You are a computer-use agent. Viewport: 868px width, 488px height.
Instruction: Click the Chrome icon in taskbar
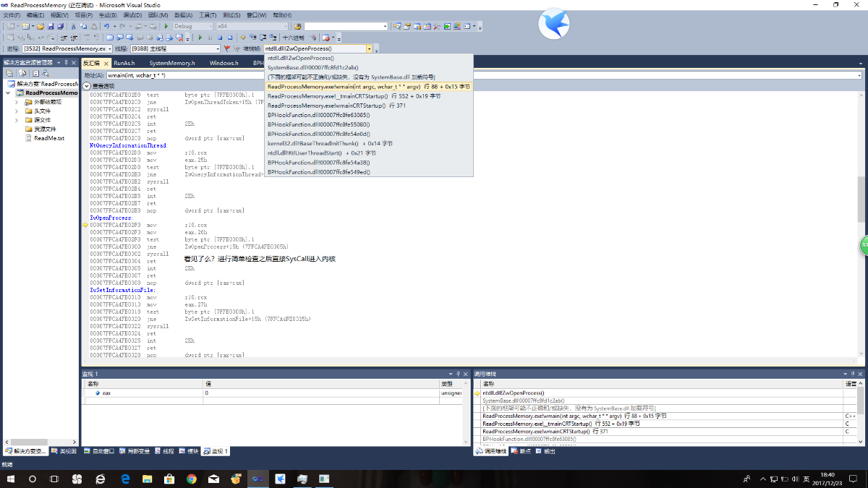tap(192, 479)
